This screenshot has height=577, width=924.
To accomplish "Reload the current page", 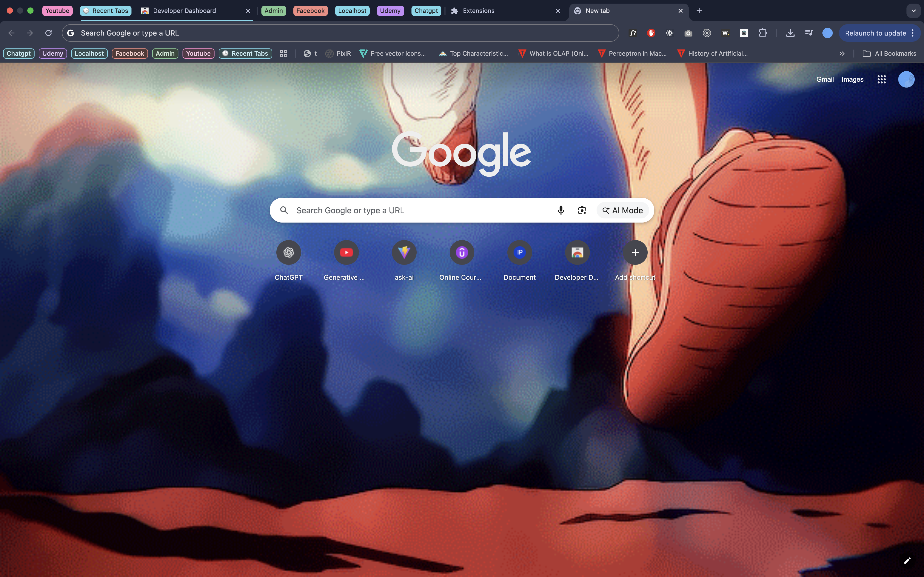I will coord(48,33).
